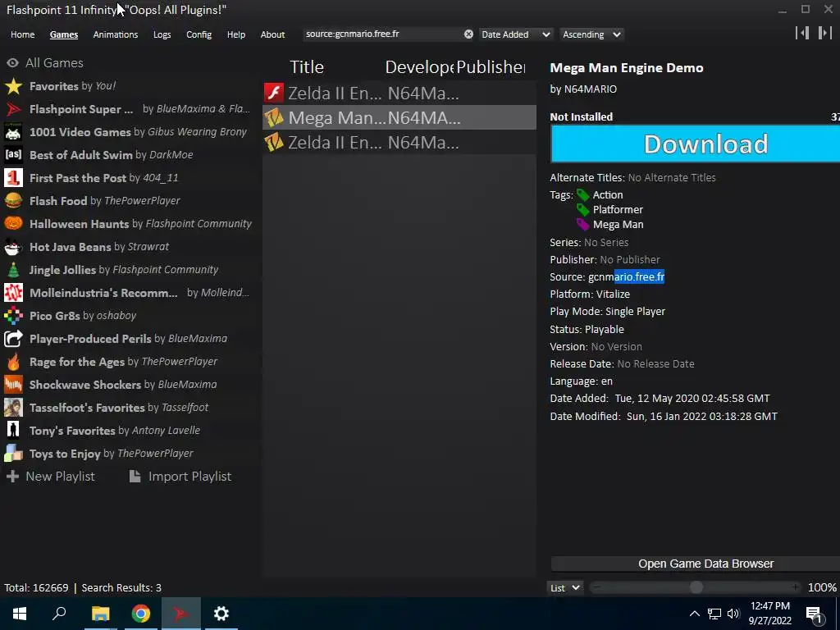Viewport: 840px width, 630px height.
Task: Open Windows taskbar search
Action: pyautogui.click(x=59, y=614)
